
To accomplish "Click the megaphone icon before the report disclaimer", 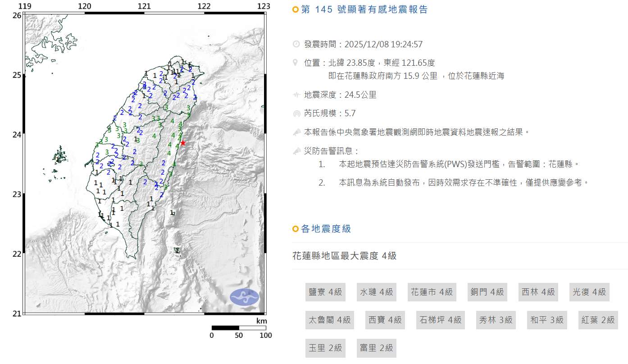I will [x=296, y=132].
